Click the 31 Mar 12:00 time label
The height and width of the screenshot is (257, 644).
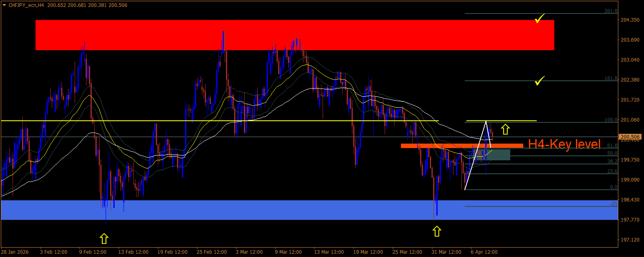pos(446,252)
